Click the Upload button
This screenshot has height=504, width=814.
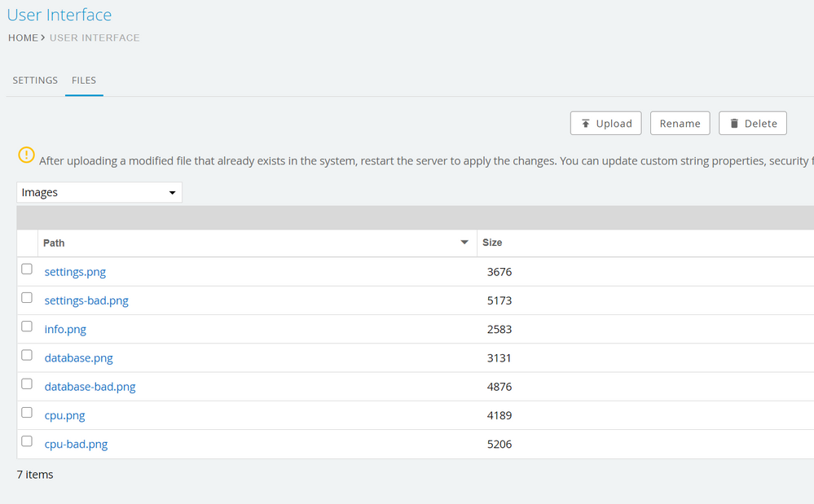[605, 124]
